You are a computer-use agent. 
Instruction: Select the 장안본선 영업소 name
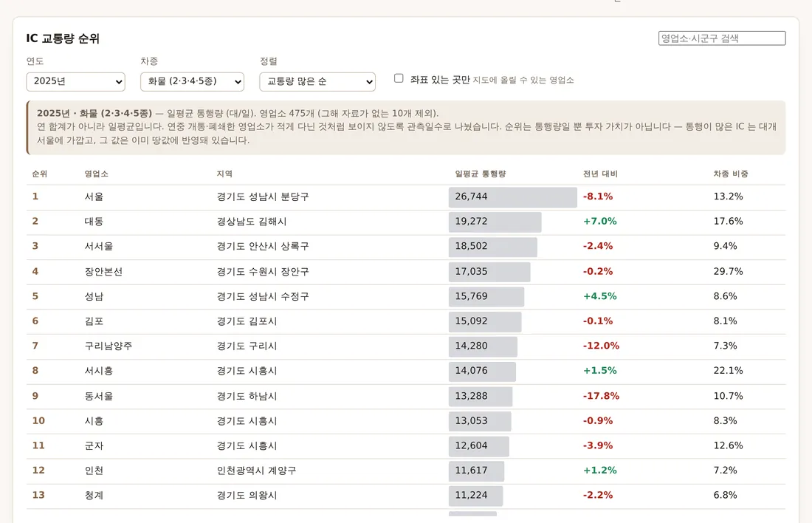(103, 272)
